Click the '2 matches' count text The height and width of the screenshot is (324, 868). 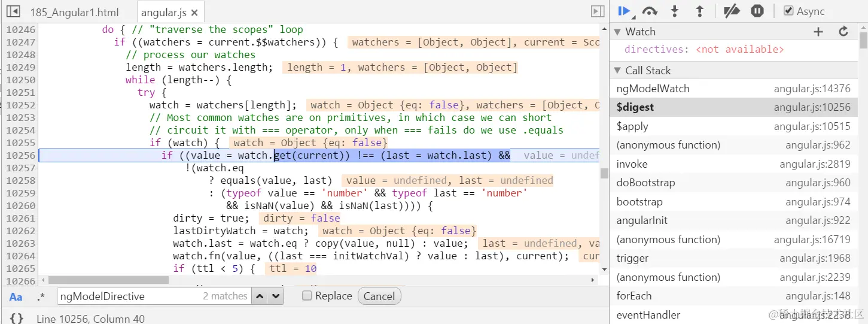tap(225, 296)
